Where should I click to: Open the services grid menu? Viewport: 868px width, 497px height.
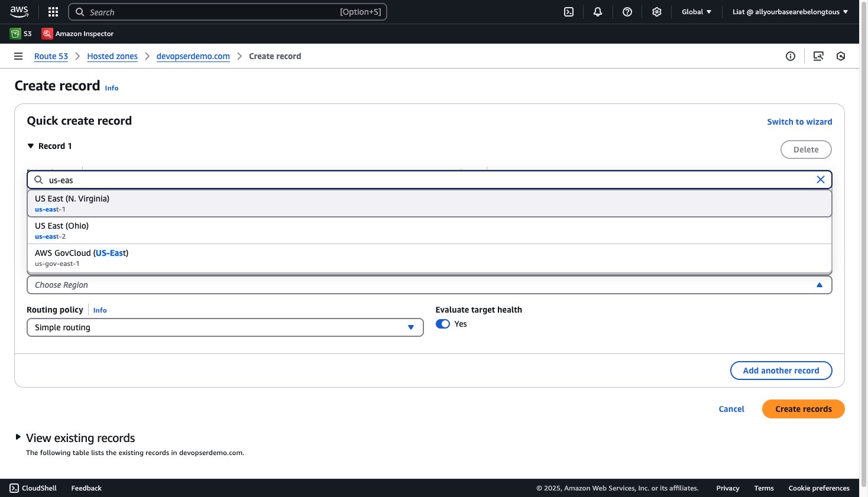point(53,12)
